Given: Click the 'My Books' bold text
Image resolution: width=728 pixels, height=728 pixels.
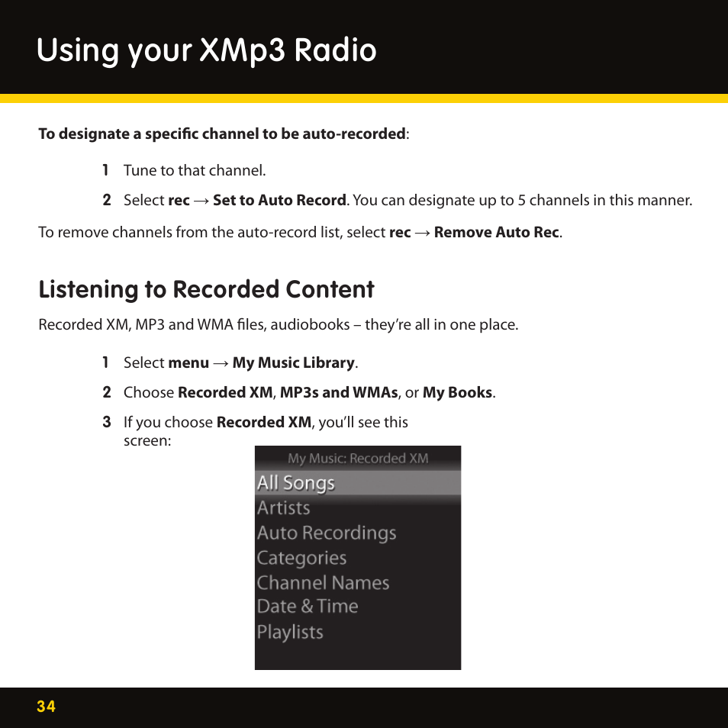Looking at the screenshot, I should pos(457,392).
